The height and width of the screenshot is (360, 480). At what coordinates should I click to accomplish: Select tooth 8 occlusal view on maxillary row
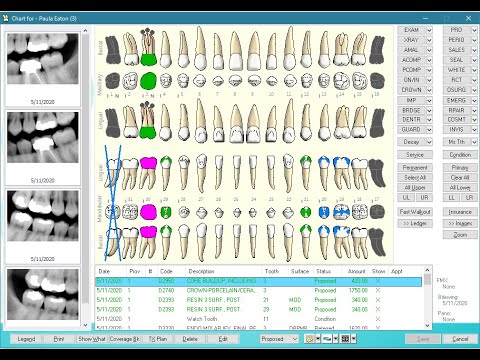pos(236,81)
